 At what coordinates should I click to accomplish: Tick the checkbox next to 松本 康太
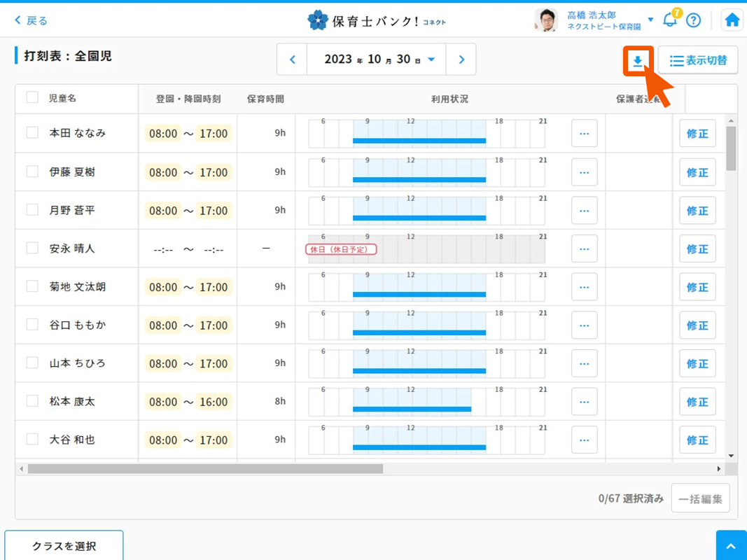32,401
